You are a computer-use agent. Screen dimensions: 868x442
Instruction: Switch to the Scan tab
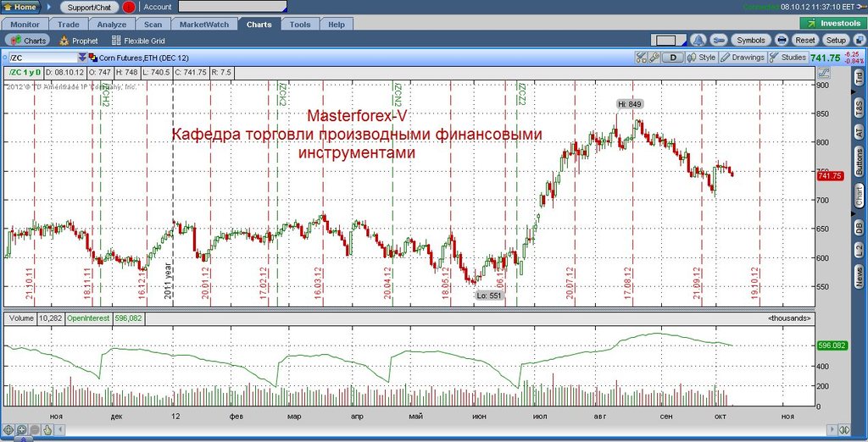[x=153, y=25]
